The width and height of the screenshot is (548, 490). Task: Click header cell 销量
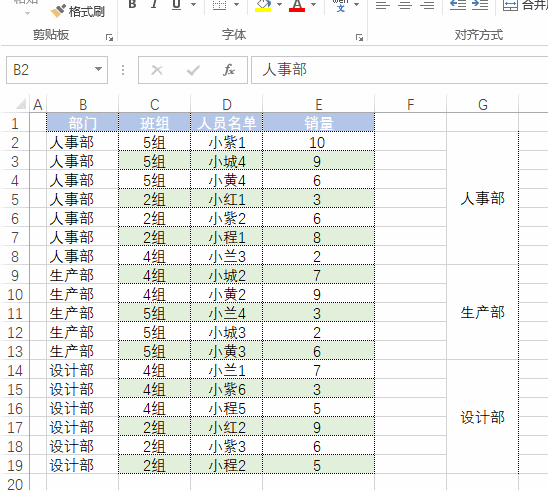pos(318,123)
